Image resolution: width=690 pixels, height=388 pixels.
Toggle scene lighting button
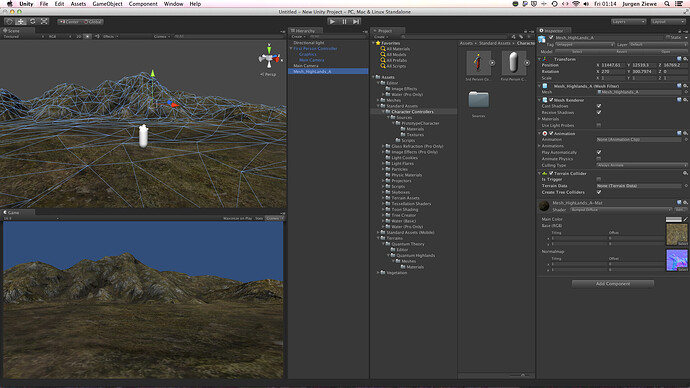click(x=88, y=37)
